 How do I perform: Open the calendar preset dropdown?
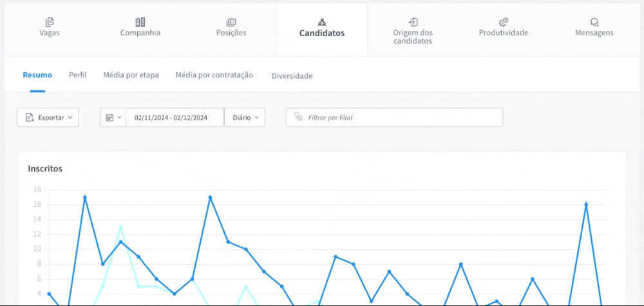(x=113, y=118)
